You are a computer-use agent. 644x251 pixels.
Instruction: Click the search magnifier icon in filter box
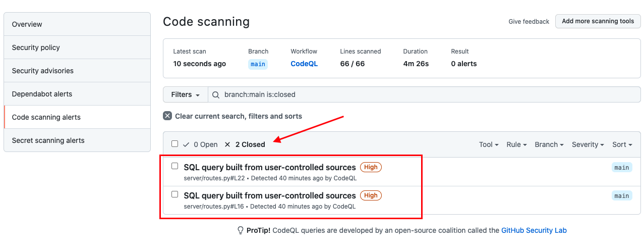216,94
